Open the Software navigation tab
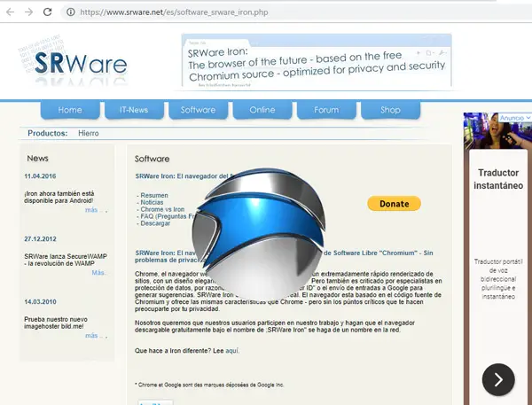This screenshot has width=532, height=405. (198, 110)
